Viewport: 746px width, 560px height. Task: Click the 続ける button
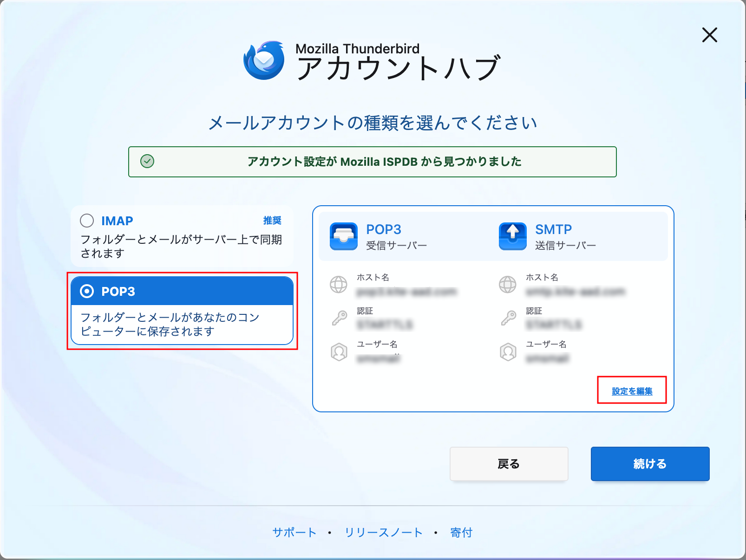click(x=650, y=464)
